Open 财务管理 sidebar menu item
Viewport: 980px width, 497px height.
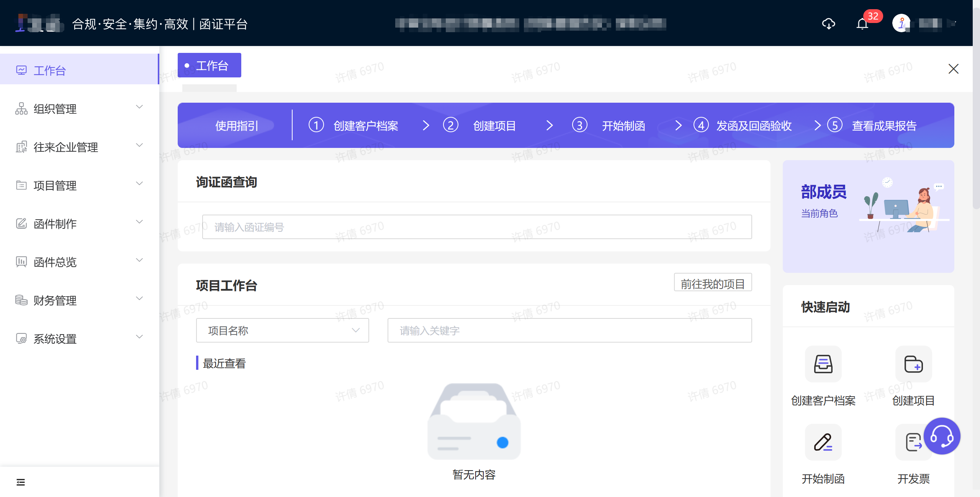[x=79, y=300]
